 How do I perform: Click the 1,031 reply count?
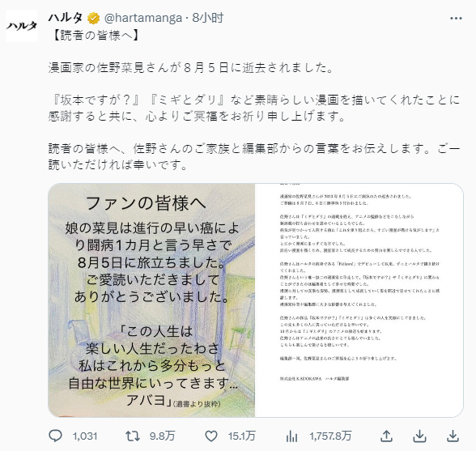(85, 436)
